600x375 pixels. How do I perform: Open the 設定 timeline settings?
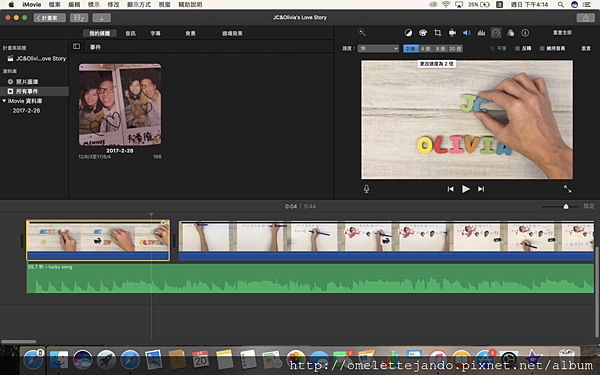[589, 206]
